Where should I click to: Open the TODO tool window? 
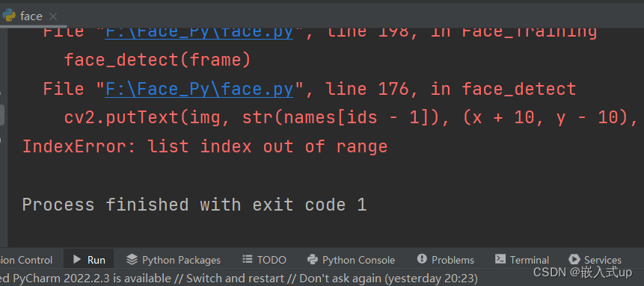click(264, 260)
